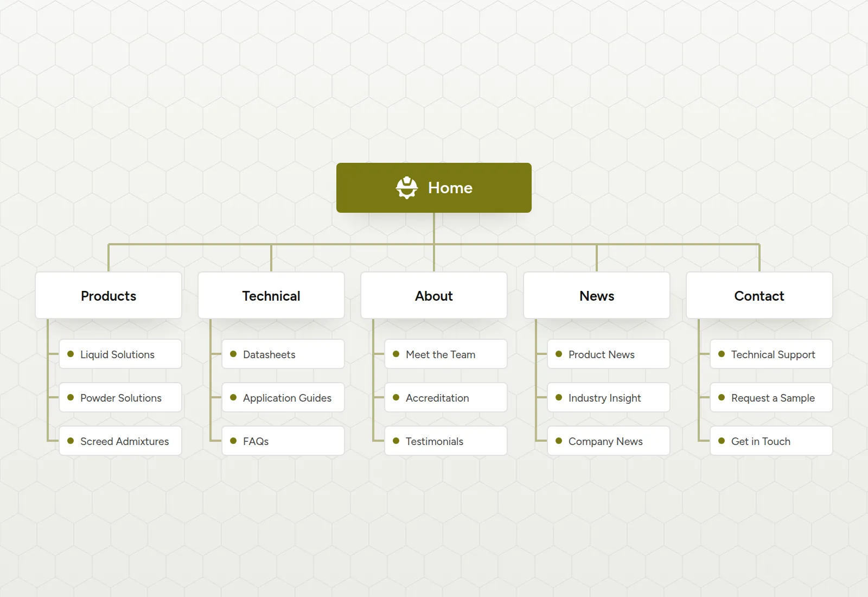Select the Accreditation item

[x=446, y=397]
